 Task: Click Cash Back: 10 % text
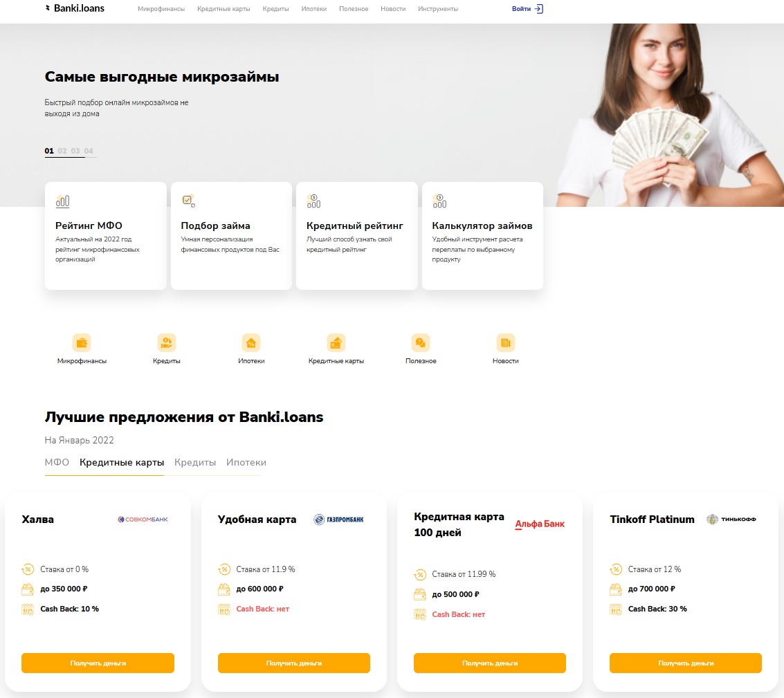[69, 609]
